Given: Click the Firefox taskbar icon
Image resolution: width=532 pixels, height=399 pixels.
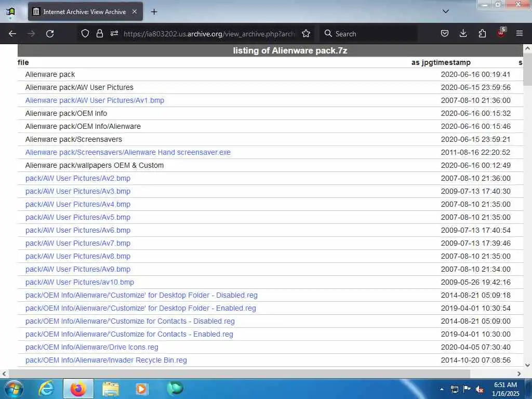Looking at the screenshot, I should click(78, 389).
